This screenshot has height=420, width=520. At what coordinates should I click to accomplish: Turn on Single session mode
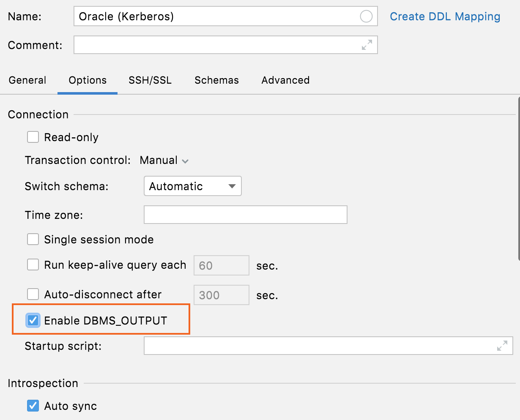[33, 239]
